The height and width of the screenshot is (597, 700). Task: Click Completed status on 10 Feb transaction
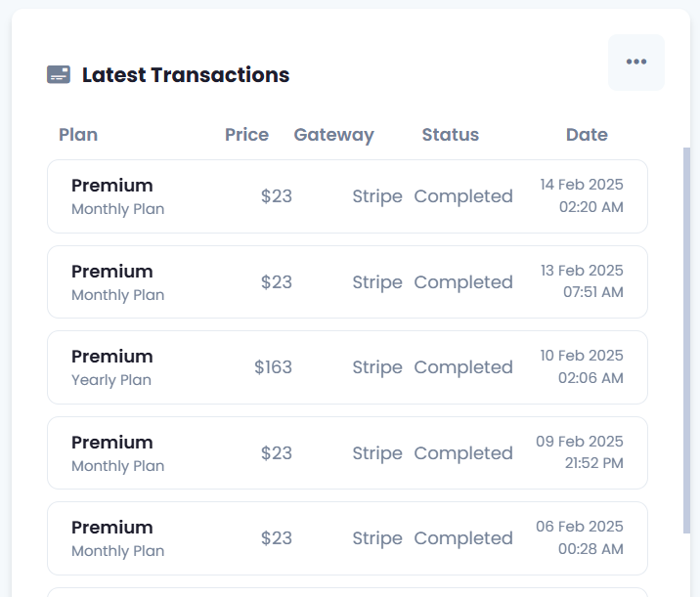[x=463, y=367]
